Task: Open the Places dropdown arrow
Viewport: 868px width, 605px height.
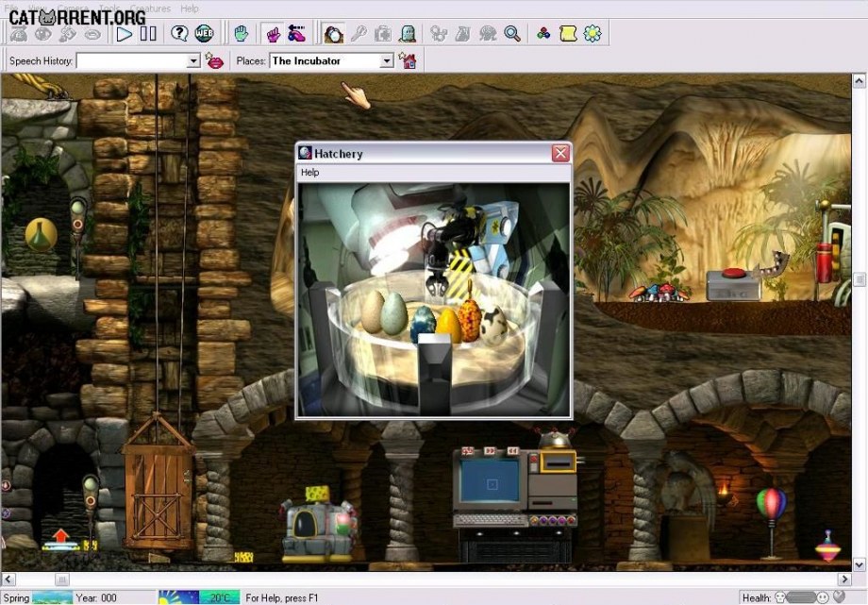Action: coord(387,60)
